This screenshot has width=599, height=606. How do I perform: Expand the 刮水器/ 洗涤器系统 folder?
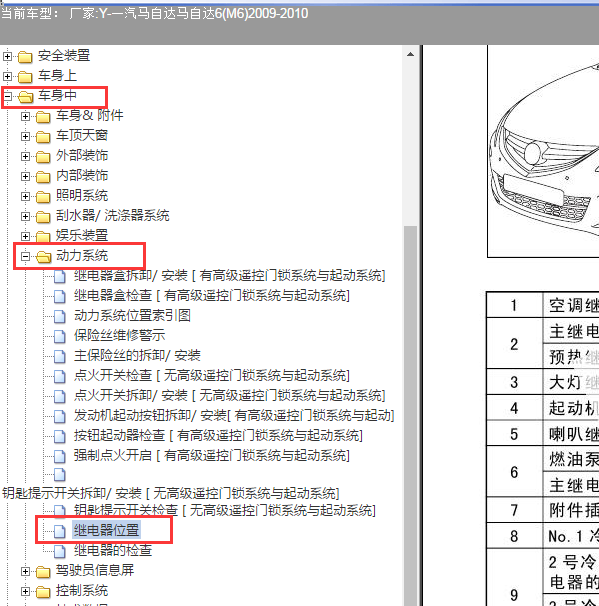coord(26,216)
